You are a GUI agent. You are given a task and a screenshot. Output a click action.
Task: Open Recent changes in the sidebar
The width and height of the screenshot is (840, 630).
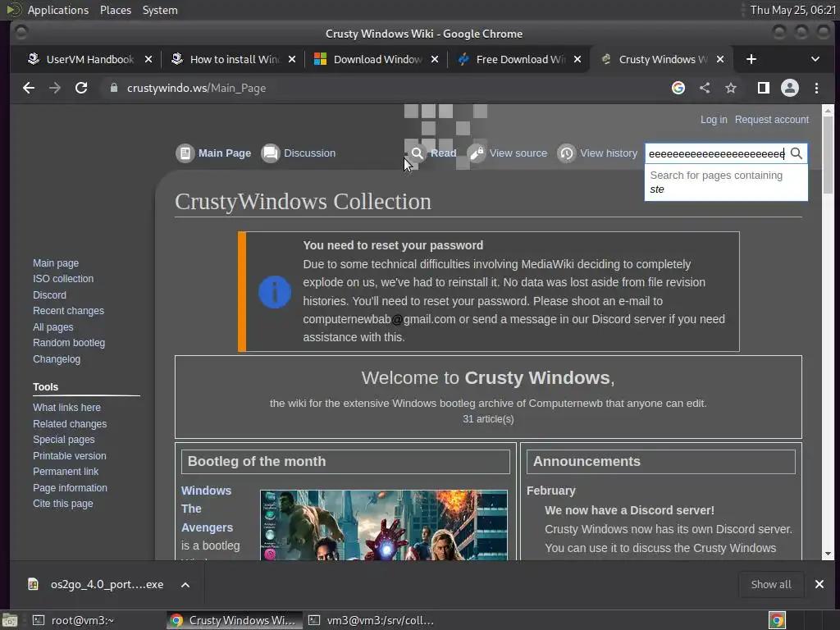(x=69, y=311)
